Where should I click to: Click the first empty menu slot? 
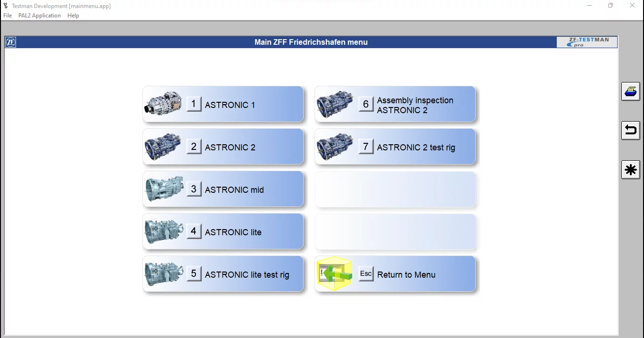click(395, 190)
